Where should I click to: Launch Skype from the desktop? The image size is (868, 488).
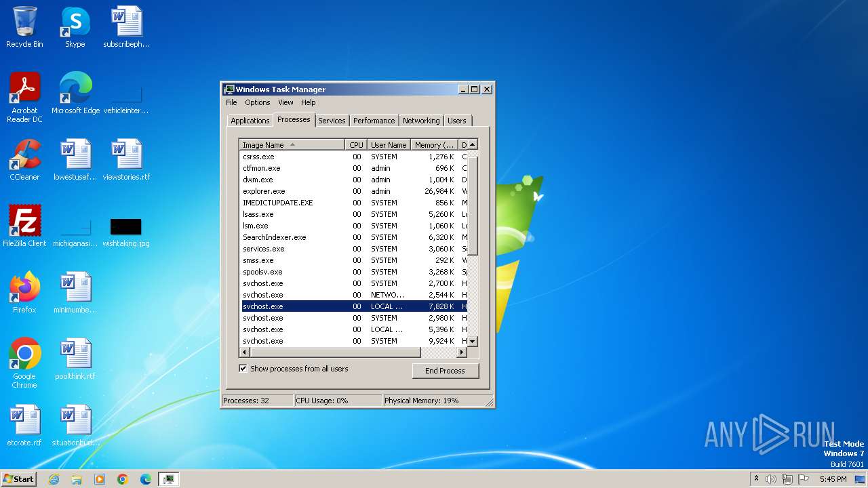click(75, 27)
